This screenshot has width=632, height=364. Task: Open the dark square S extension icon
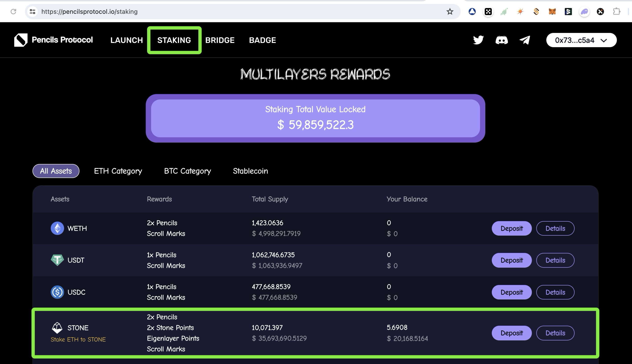(x=568, y=12)
